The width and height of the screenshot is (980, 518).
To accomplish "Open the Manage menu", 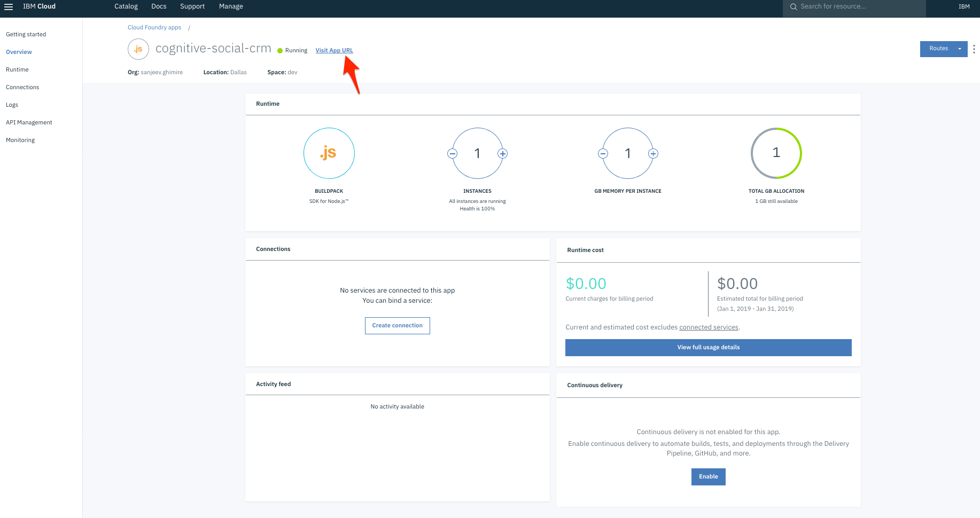I will tap(231, 6).
